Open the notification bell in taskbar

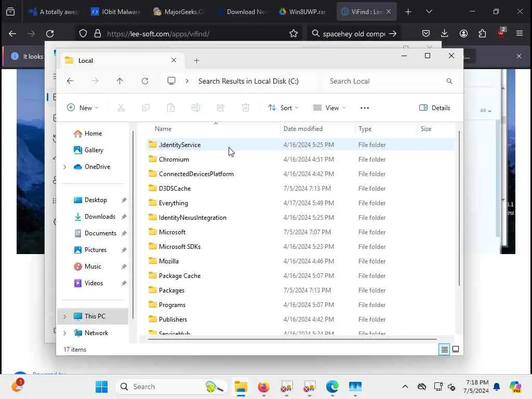point(497,387)
